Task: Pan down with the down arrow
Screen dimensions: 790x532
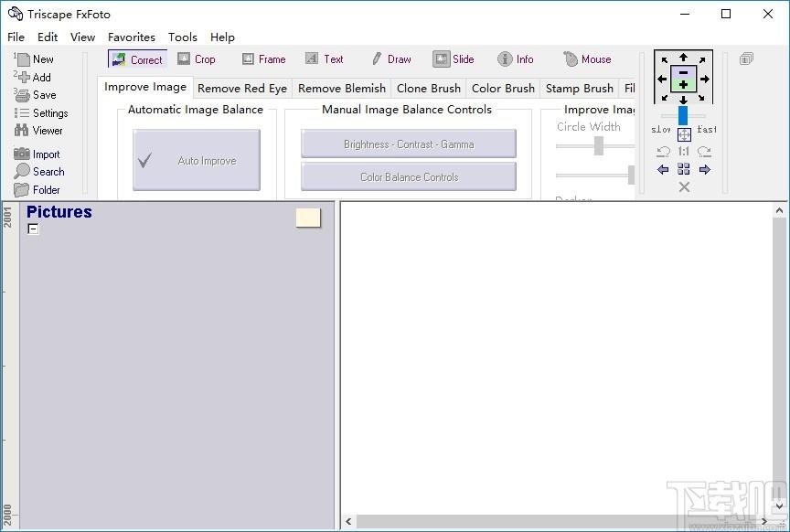Action: click(683, 100)
